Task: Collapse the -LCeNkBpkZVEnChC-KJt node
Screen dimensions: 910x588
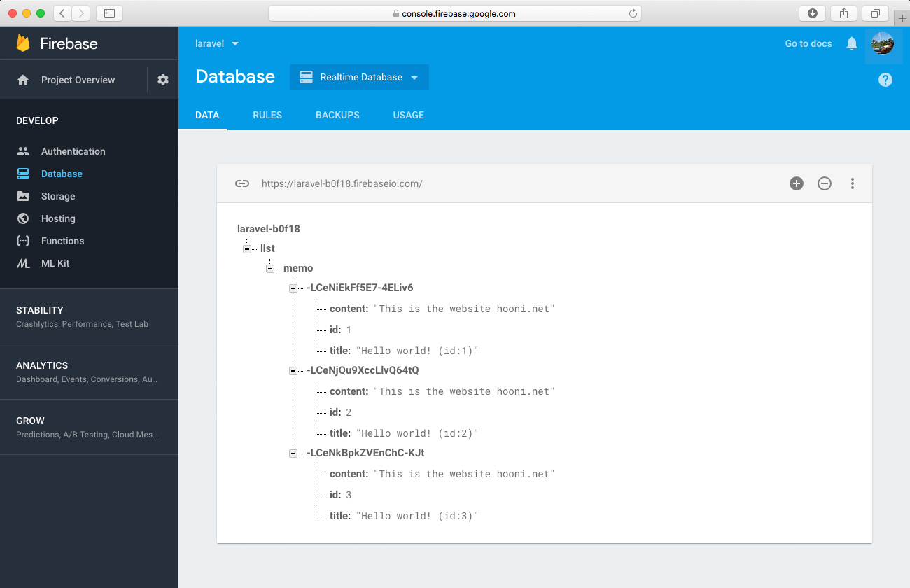Action: (x=293, y=453)
